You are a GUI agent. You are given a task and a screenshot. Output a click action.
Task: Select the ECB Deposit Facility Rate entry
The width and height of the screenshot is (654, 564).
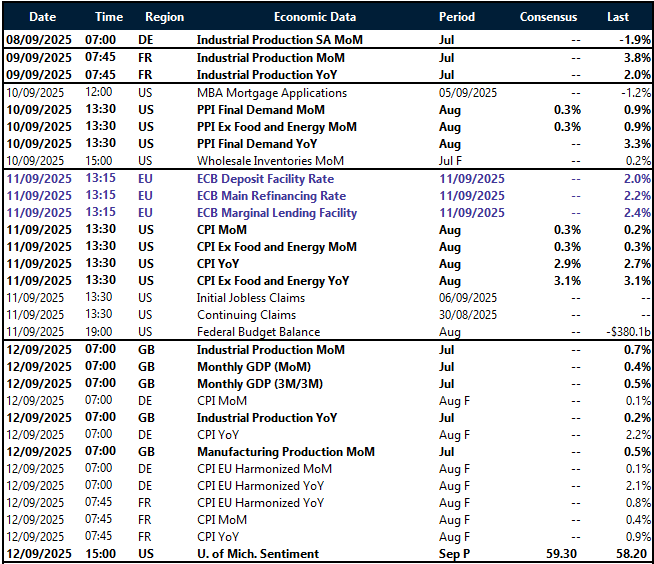265,179
